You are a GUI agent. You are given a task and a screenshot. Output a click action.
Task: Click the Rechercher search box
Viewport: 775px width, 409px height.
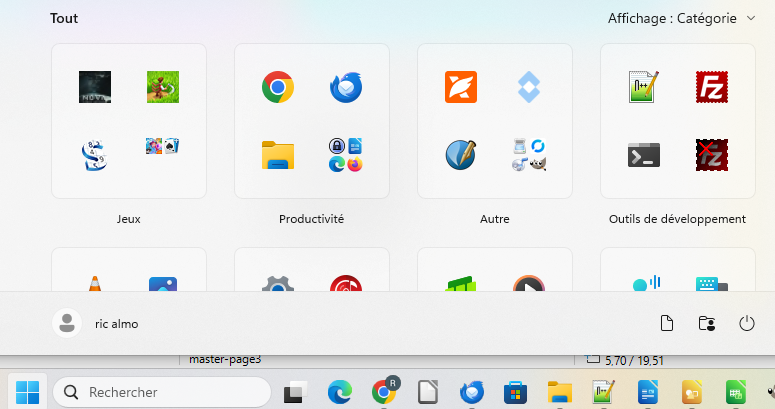[x=162, y=392]
